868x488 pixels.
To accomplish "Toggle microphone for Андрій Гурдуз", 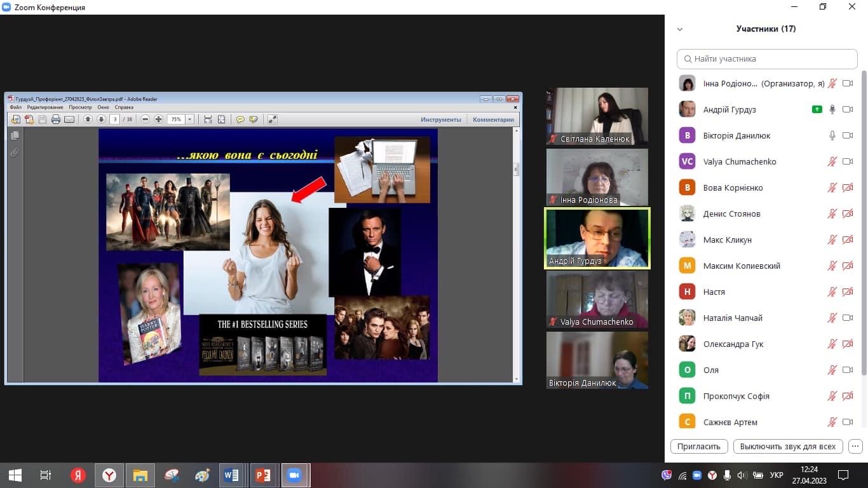I will [832, 109].
